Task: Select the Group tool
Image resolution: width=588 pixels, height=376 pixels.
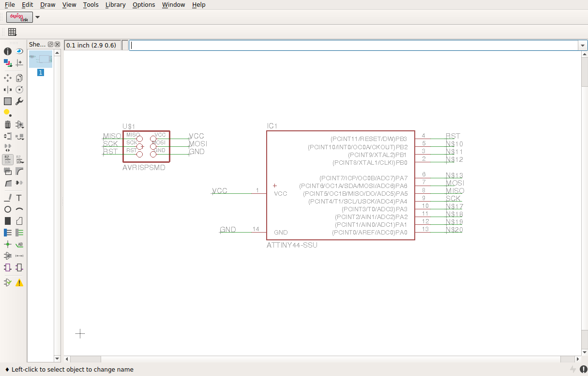Action: [x=8, y=101]
